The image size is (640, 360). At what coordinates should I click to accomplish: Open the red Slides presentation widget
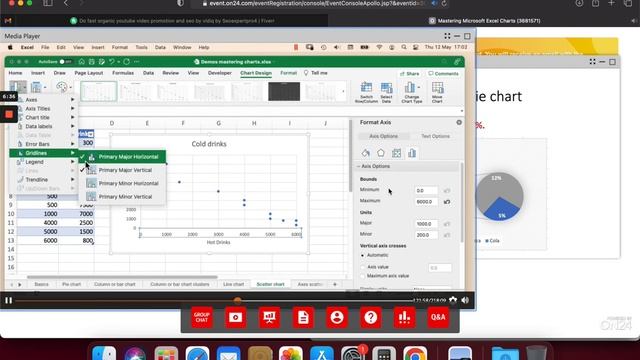pyautogui.click(x=269, y=317)
